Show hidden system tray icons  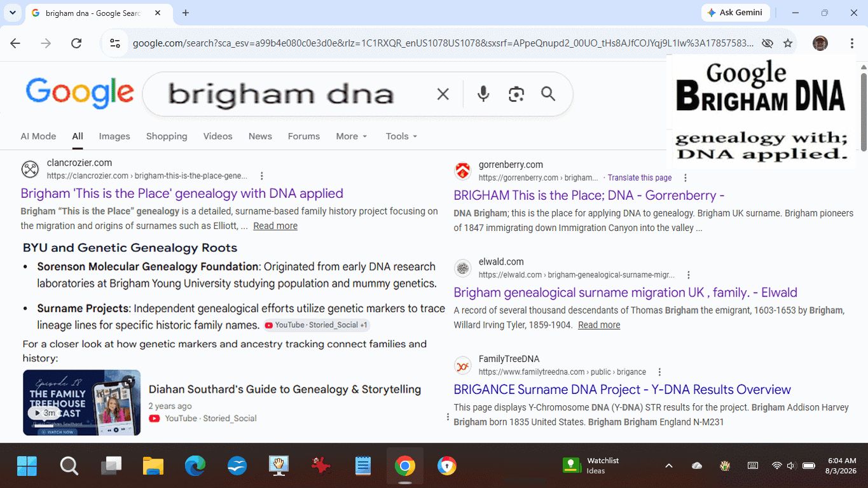click(669, 466)
